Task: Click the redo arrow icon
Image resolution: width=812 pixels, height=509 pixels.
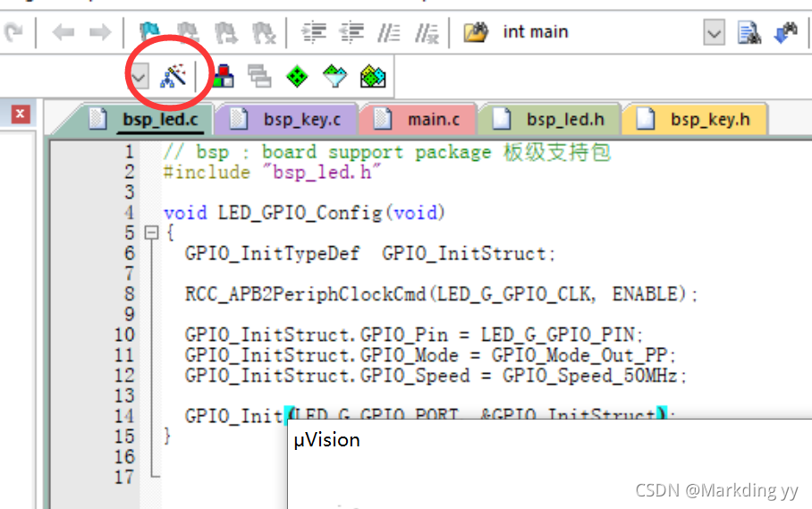Action: (x=13, y=32)
